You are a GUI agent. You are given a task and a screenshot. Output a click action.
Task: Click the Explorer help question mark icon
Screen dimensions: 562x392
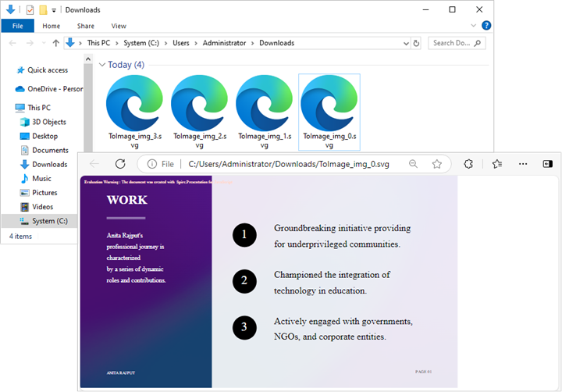(486, 26)
